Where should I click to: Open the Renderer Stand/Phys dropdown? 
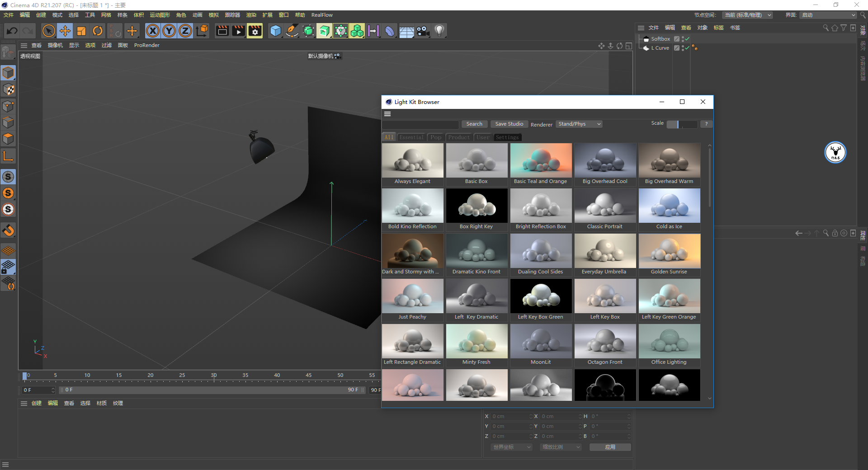[x=579, y=124]
